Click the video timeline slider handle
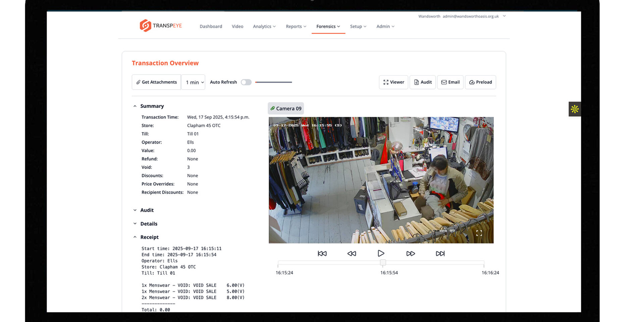This screenshot has height=322, width=644. click(x=383, y=263)
